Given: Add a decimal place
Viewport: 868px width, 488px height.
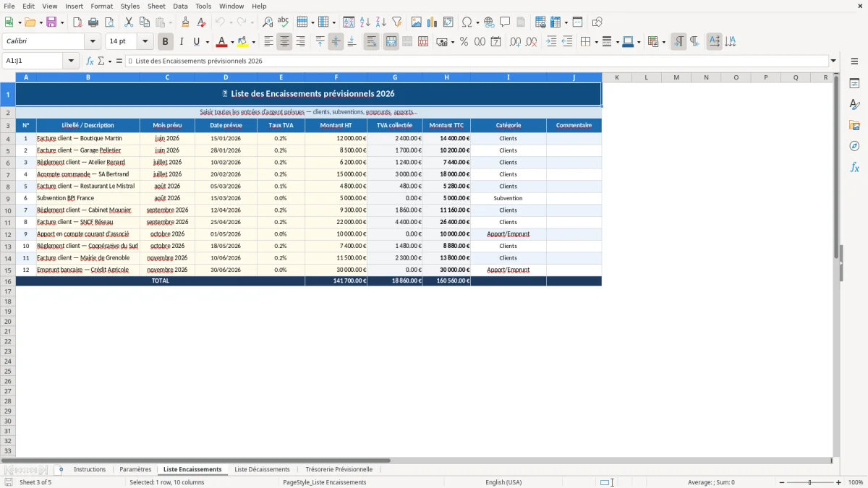Looking at the screenshot, I should pyautogui.click(x=515, y=42).
